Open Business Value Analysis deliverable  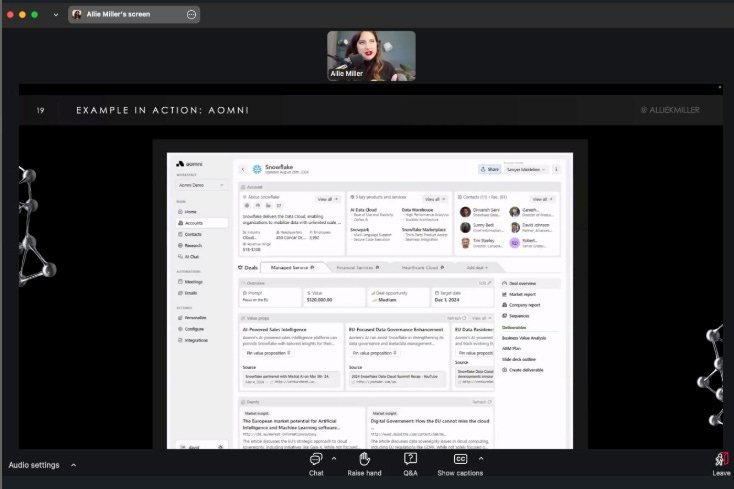(524, 338)
